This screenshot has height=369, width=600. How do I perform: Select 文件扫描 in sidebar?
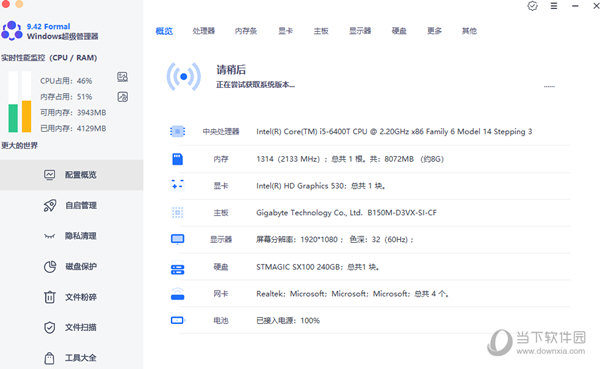point(72,327)
